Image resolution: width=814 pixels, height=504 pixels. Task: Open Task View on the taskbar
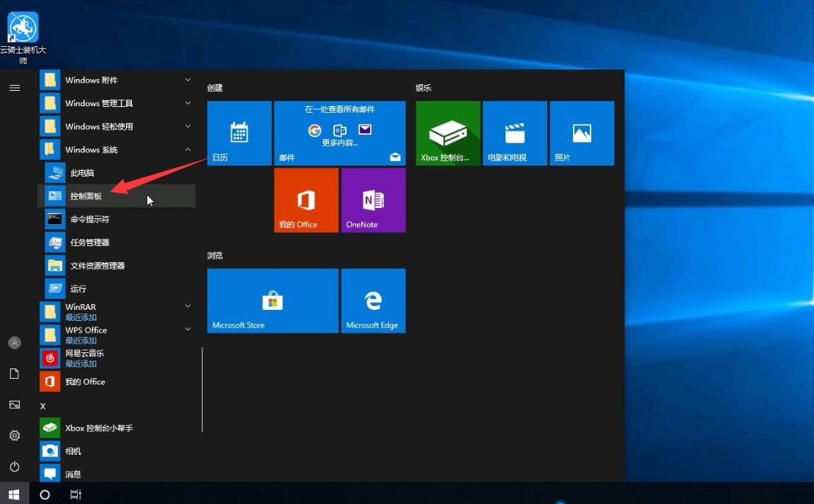(x=75, y=494)
